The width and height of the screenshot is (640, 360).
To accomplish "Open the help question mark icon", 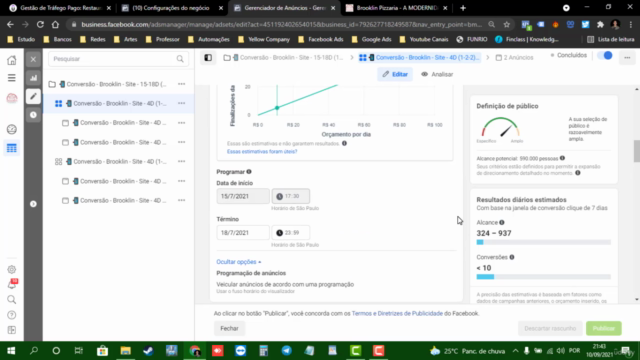I will coord(12,315).
